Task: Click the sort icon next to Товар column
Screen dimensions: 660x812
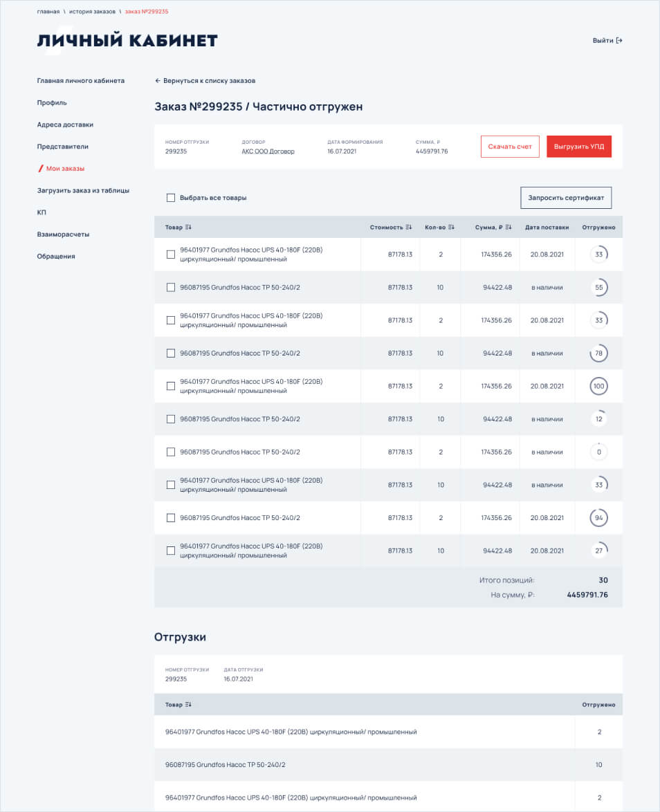Action: [188, 227]
